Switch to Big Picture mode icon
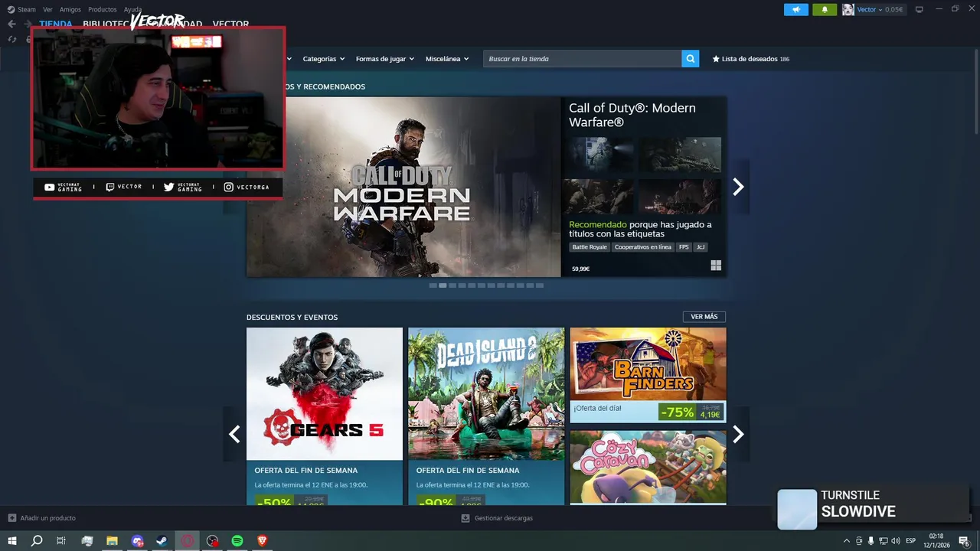980x551 pixels. (x=920, y=10)
